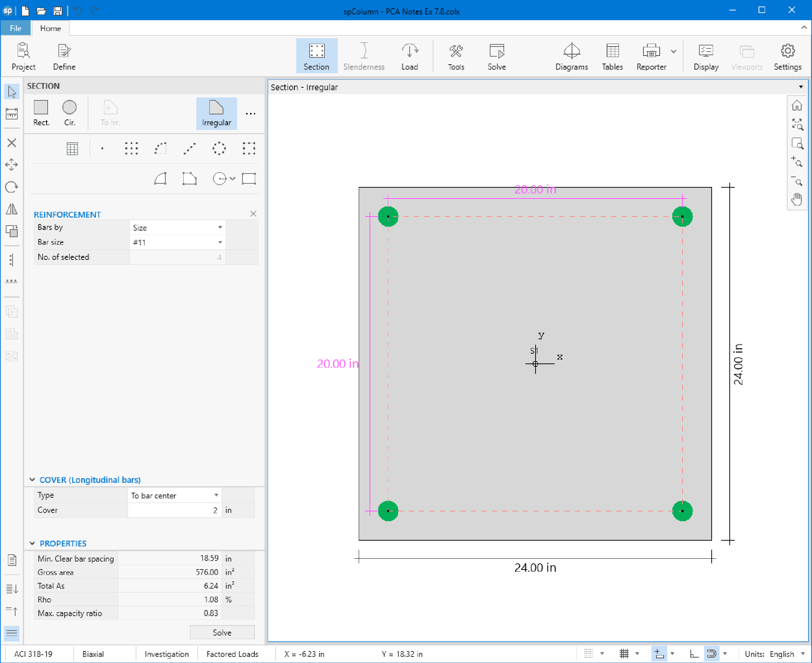The height and width of the screenshot is (663, 812).
Task: Click the Cover value input field
Action: [175, 510]
